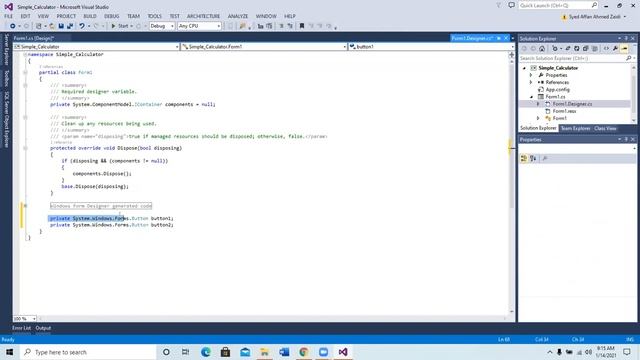Click the Home icon in Solution Explorer
This screenshot has height=360, width=640.
coord(542,49)
